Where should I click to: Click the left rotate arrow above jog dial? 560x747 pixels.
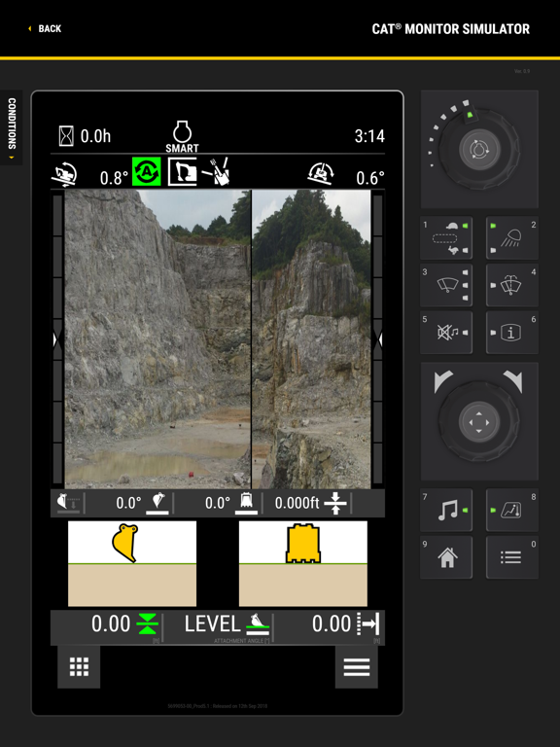(x=443, y=381)
